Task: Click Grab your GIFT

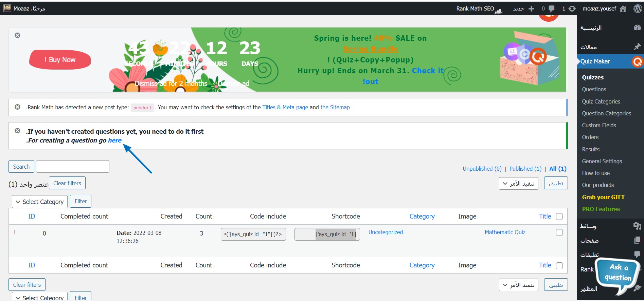Action: 603,197
